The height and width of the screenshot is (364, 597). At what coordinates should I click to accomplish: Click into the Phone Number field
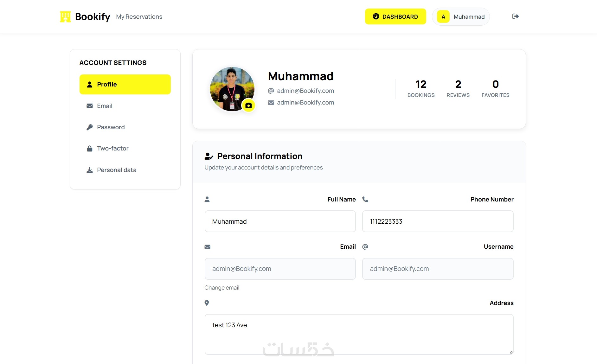437,221
